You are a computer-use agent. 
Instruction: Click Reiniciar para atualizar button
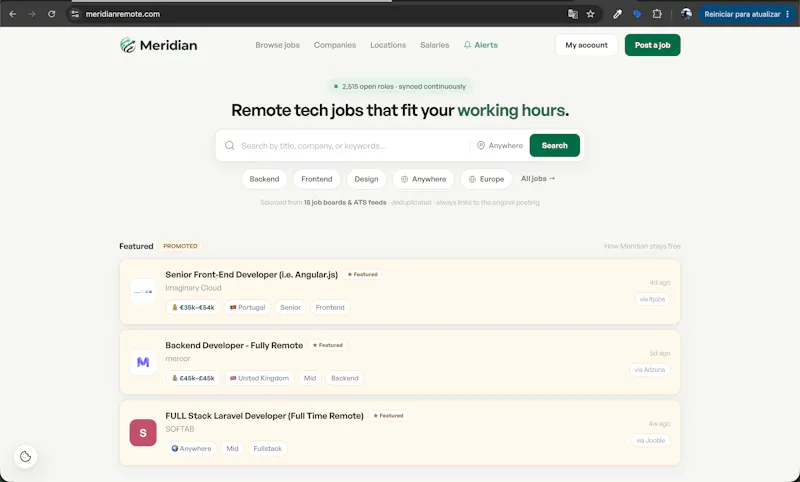point(746,14)
